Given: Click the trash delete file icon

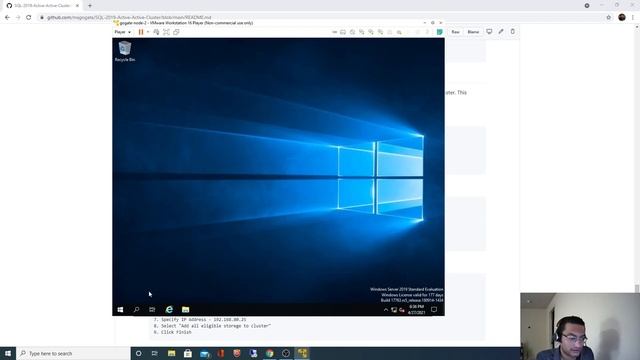Looking at the screenshot, I should [513, 31].
